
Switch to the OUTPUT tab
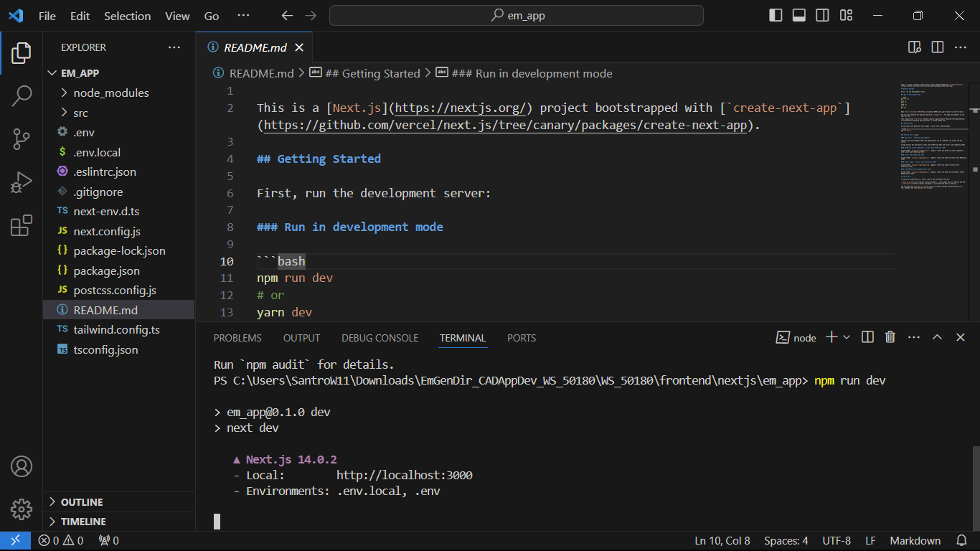pos(301,338)
